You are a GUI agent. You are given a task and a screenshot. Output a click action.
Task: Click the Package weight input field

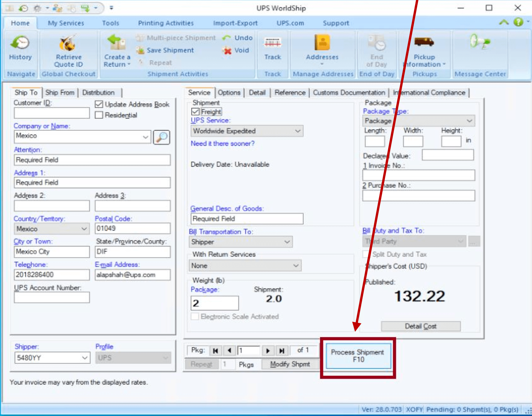tap(215, 303)
